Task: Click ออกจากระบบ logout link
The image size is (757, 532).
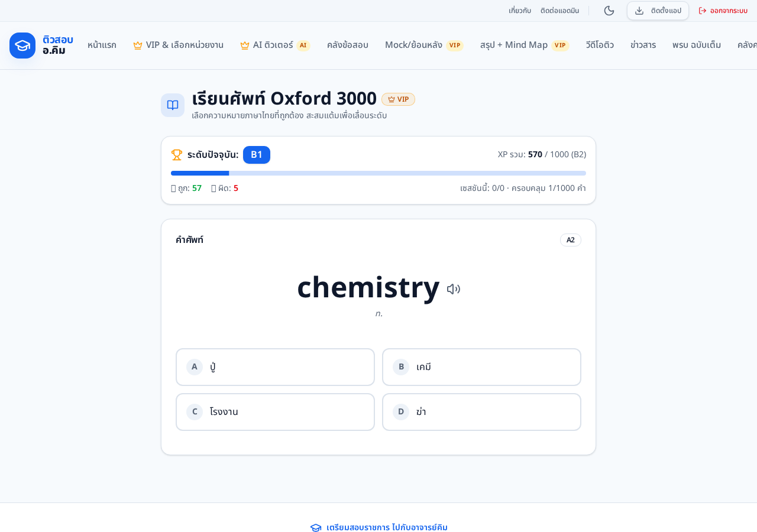Action: (x=723, y=11)
